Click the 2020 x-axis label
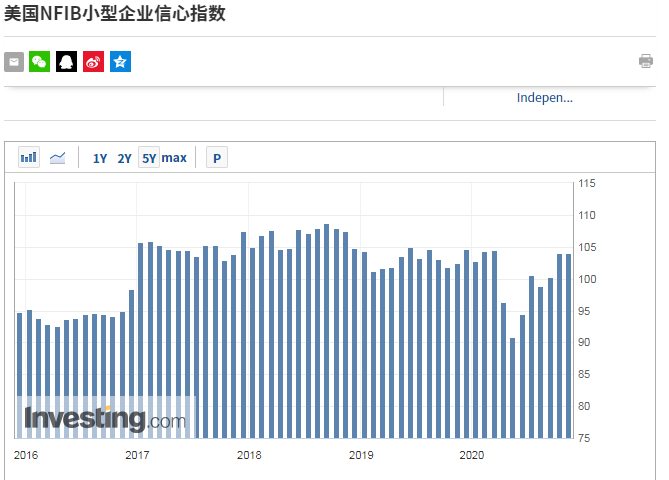The width and height of the screenshot is (669, 480). click(471, 455)
